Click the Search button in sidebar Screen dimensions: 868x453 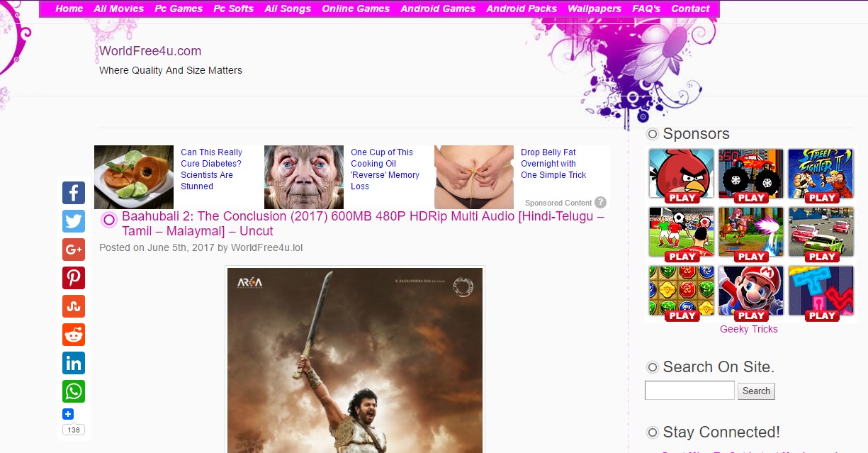[756, 391]
